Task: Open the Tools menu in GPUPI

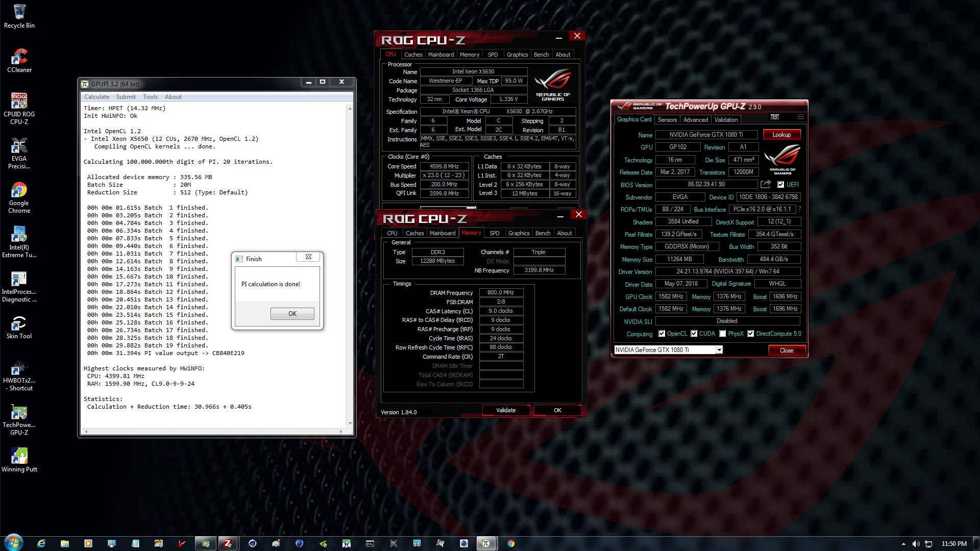Action: pos(150,97)
